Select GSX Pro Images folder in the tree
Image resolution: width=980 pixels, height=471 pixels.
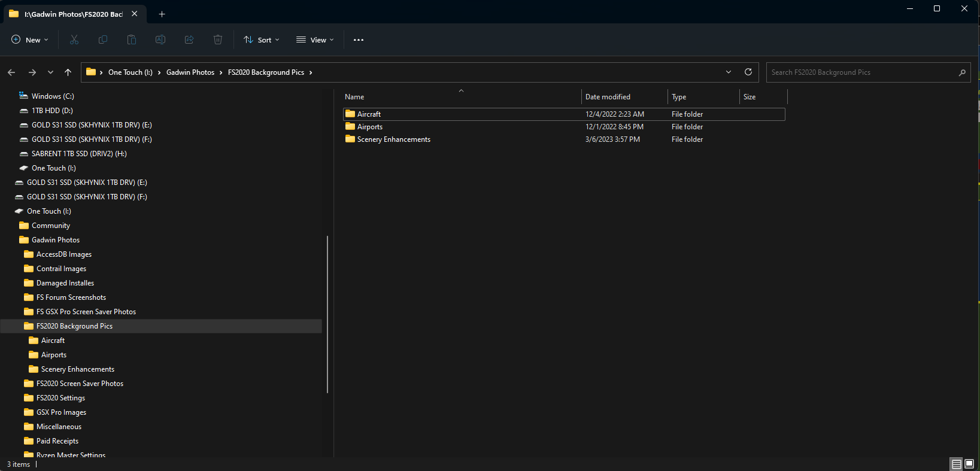61,412
